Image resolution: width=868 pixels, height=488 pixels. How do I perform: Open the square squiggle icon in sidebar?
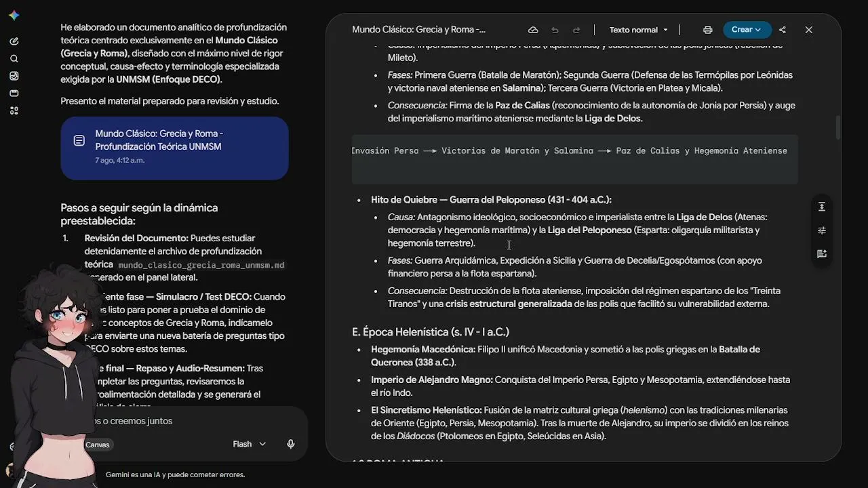(x=14, y=76)
